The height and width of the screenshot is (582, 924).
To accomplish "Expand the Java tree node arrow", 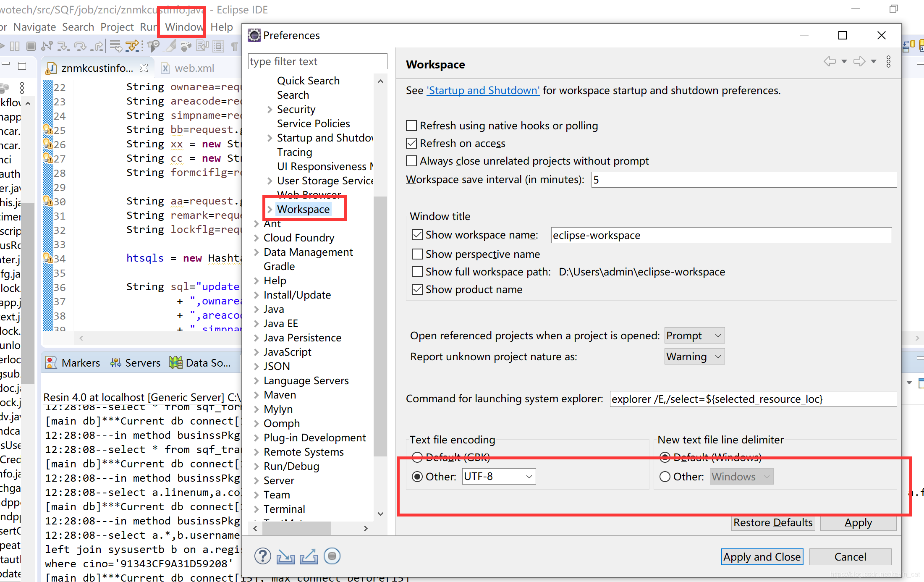I will click(257, 309).
